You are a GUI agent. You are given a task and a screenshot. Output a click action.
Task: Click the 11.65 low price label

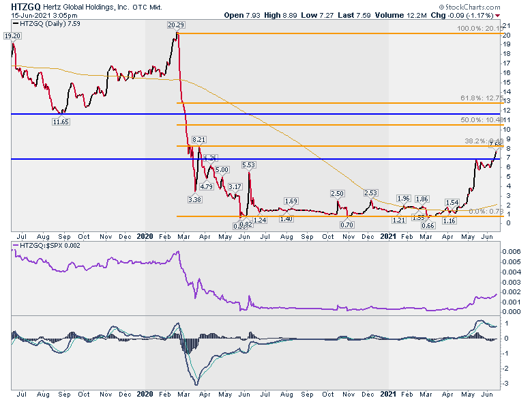(x=61, y=122)
